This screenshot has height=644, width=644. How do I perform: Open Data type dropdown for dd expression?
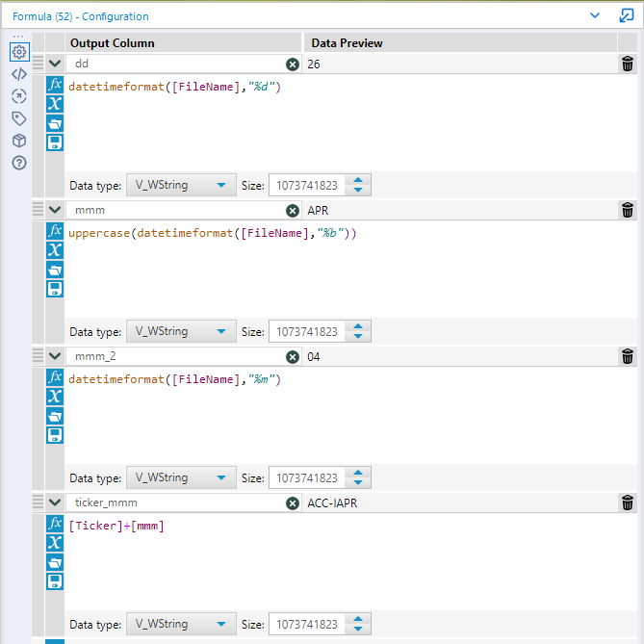point(181,185)
